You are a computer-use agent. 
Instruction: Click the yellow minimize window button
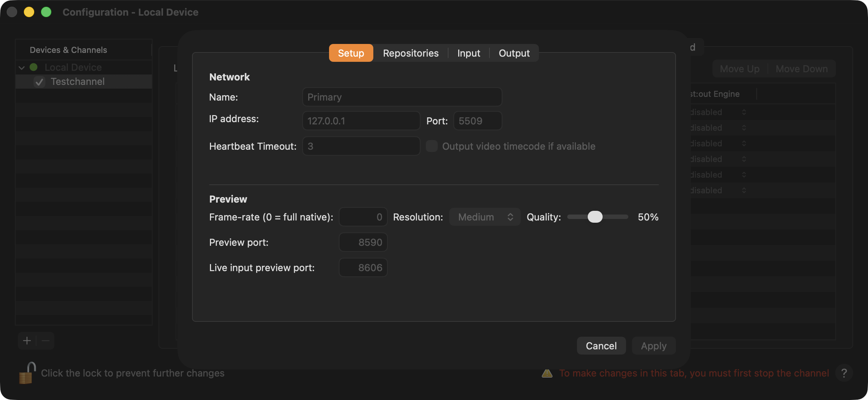[29, 12]
